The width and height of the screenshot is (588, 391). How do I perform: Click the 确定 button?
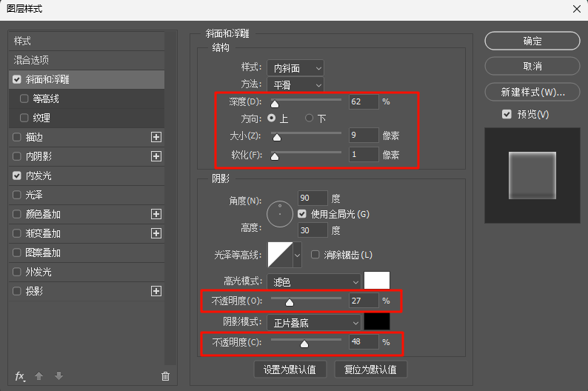532,41
